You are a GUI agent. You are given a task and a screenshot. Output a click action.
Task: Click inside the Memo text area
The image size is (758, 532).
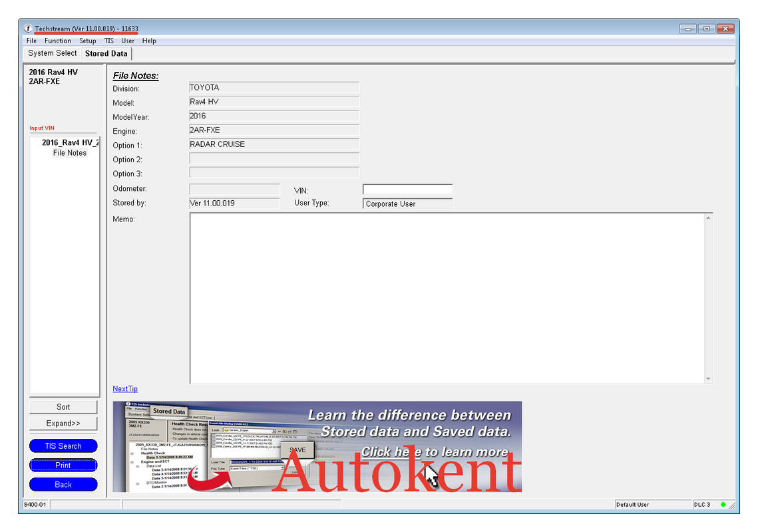coord(447,298)
